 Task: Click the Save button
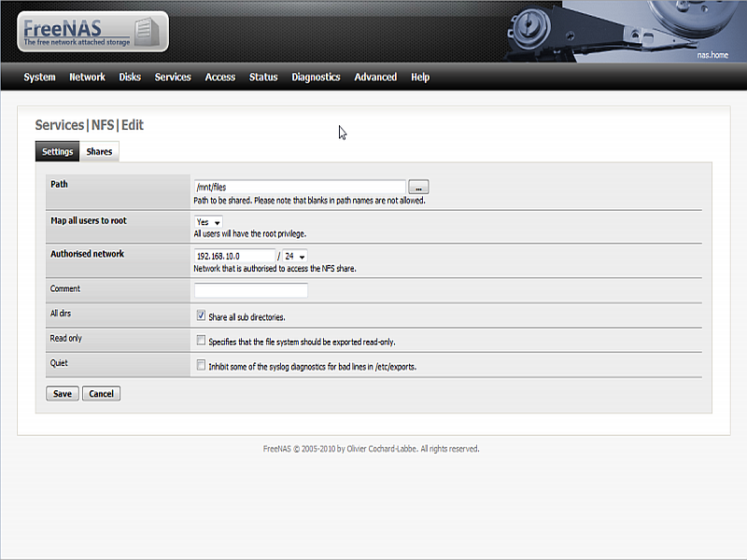click(63, 394)
